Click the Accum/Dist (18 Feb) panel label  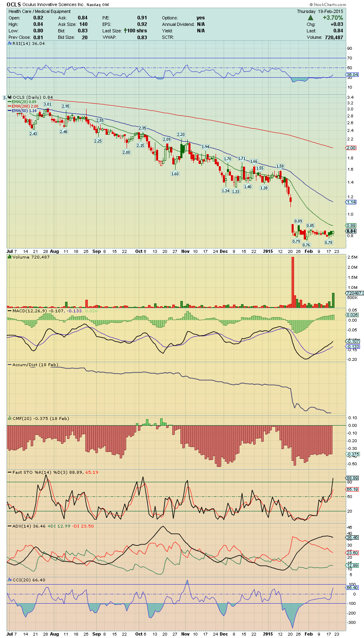[35, 365]
